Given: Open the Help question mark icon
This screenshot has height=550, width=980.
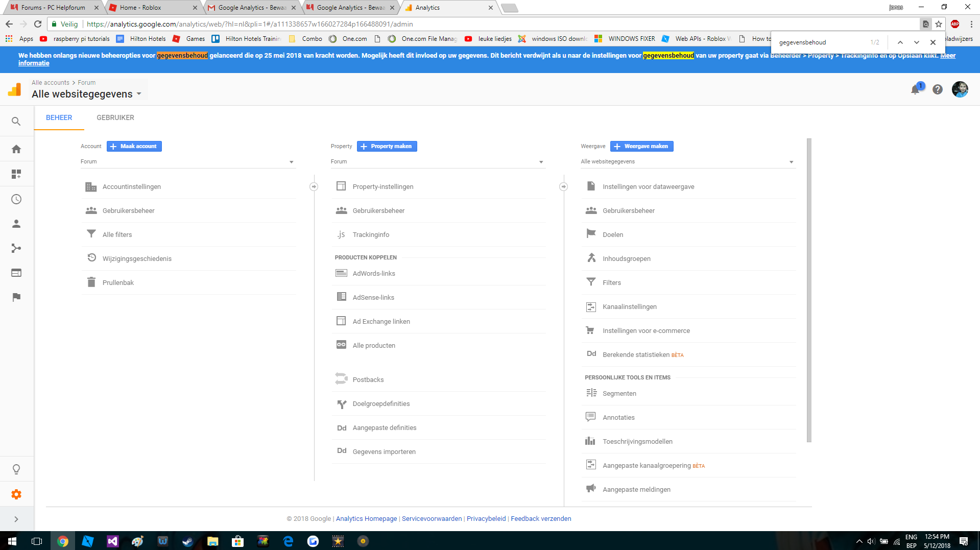Looking at the screenshot, I should (938, 89).
